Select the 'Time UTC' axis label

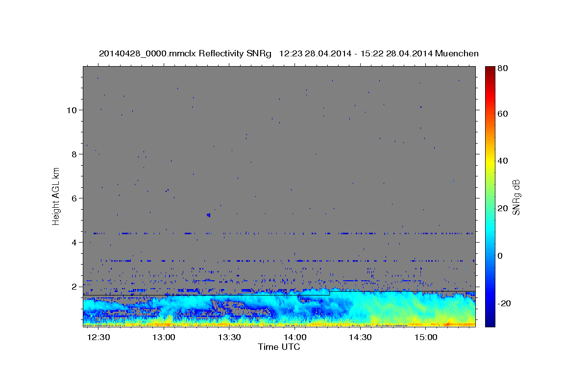pos(279,347)
